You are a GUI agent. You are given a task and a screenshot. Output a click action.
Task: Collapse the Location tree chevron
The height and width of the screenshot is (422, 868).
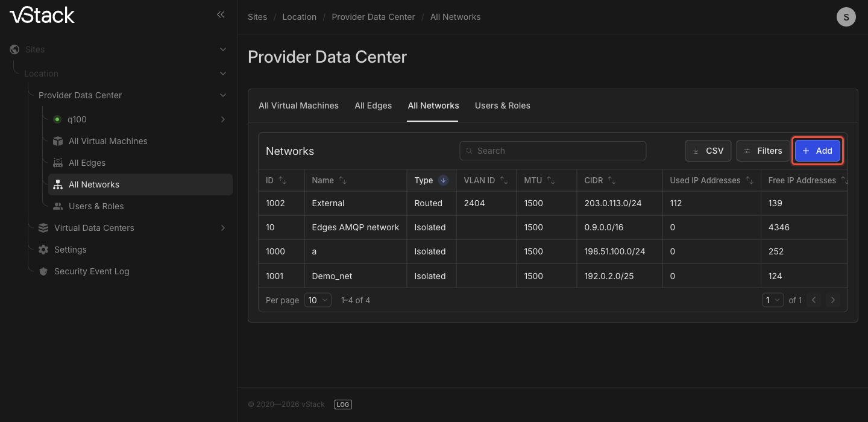223,74
